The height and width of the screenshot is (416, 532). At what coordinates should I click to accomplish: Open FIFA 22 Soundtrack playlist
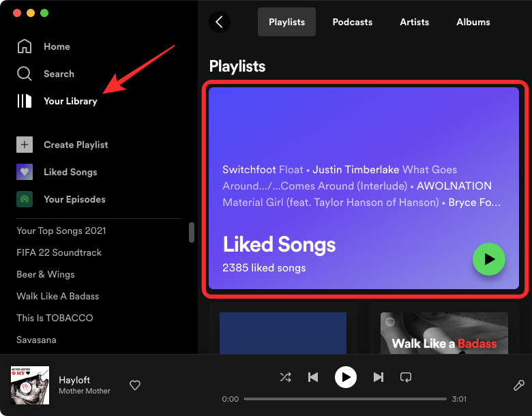(x=59, y=252)
